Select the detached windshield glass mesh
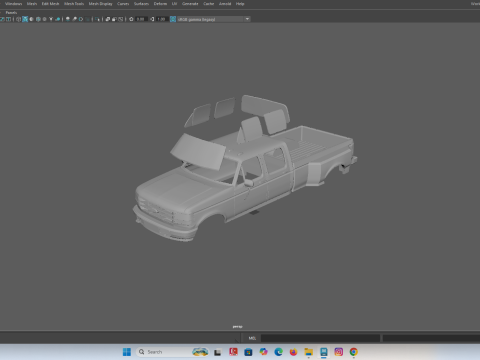This screenshot has height=360, width=480. click(x=199, y=152)
